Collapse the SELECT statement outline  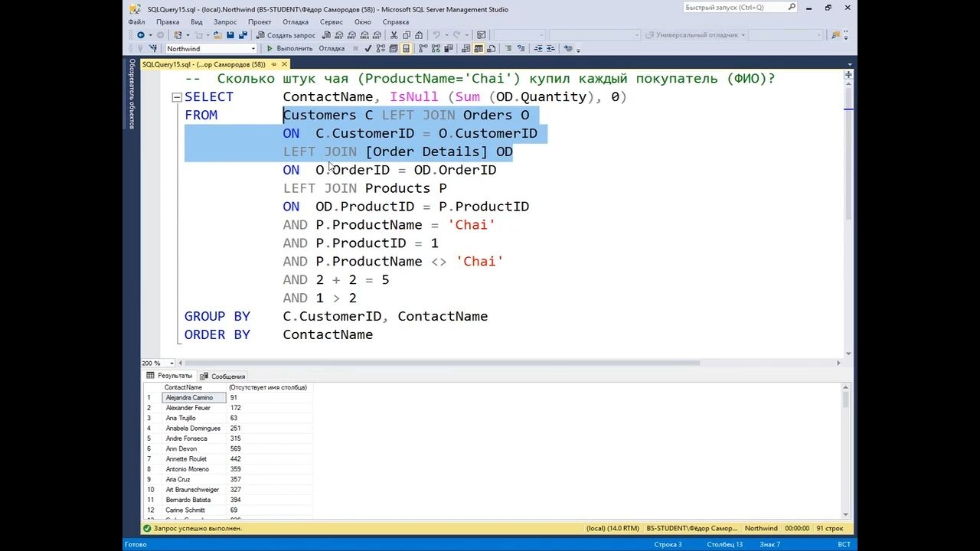[177, 97]
